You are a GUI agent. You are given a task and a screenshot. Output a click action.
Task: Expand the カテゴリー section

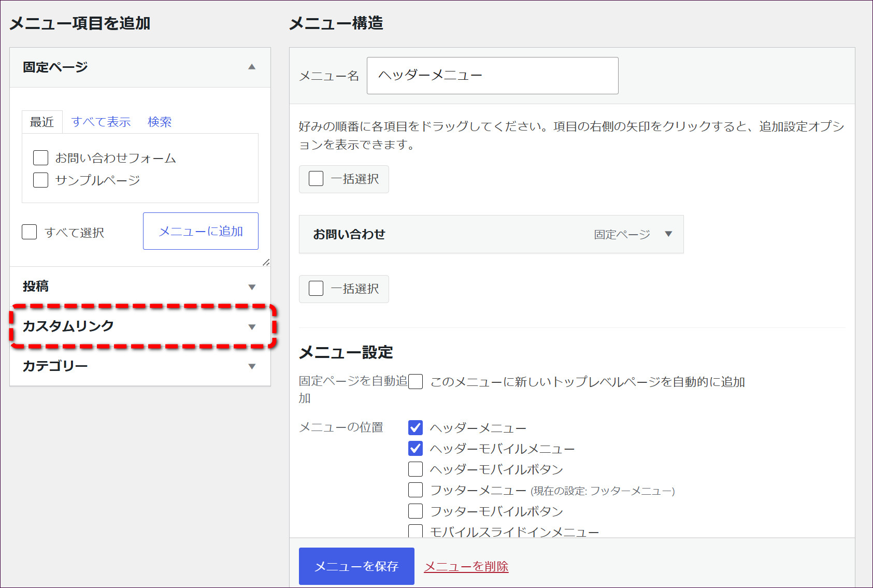coord(252,366)
